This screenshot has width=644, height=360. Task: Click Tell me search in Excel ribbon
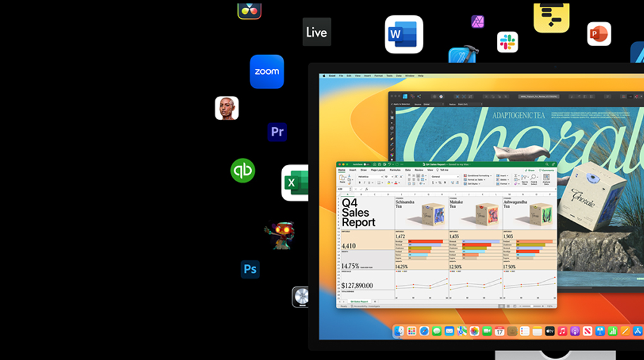[442, 170]
